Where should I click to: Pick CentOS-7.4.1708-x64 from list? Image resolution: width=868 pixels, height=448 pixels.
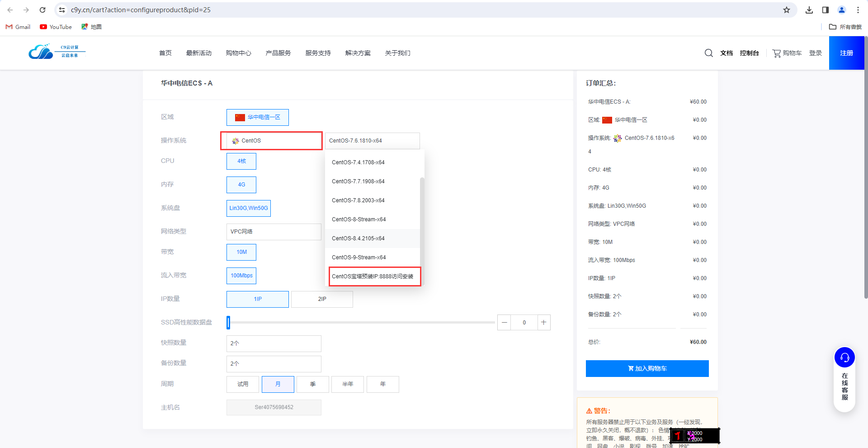[x=373, y=162]
